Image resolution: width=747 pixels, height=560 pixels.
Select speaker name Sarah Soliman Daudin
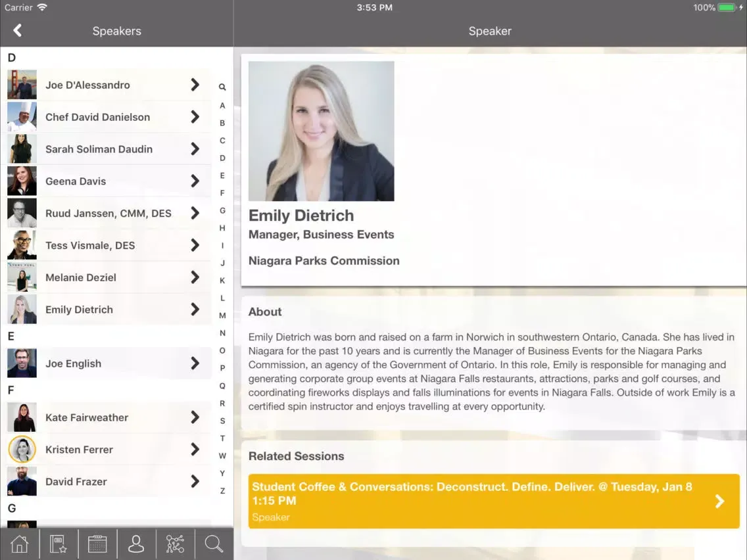click(x=99, y=149)
